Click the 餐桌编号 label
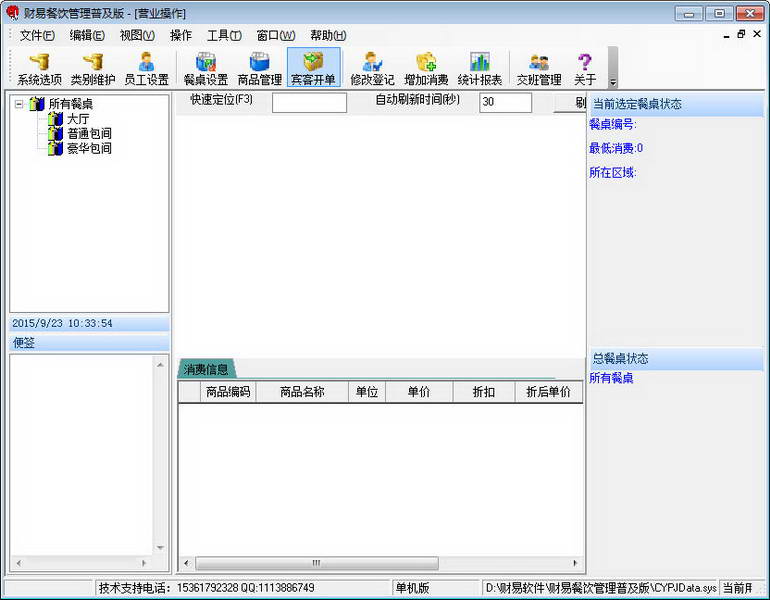The image size is (770, 600). point(613,124)
